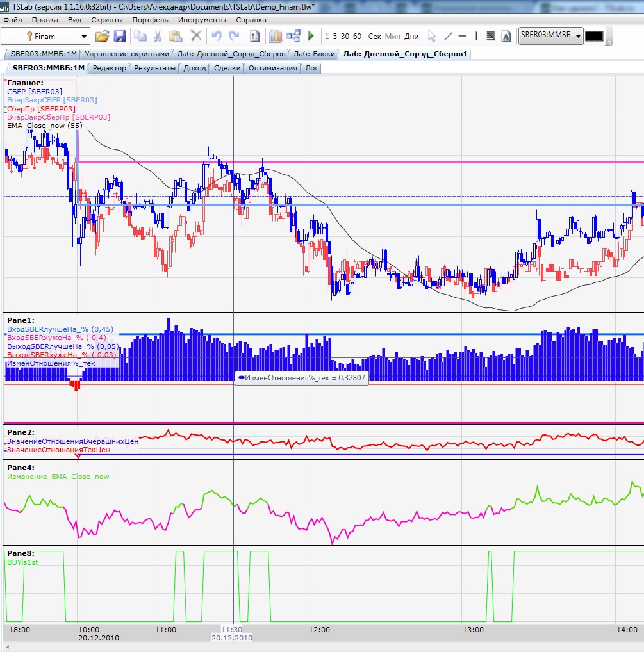The height and width of the screenshot is (652, 644).
Task: Open the chart bars icon in toolbar
Action: click(x=276, y=37)
